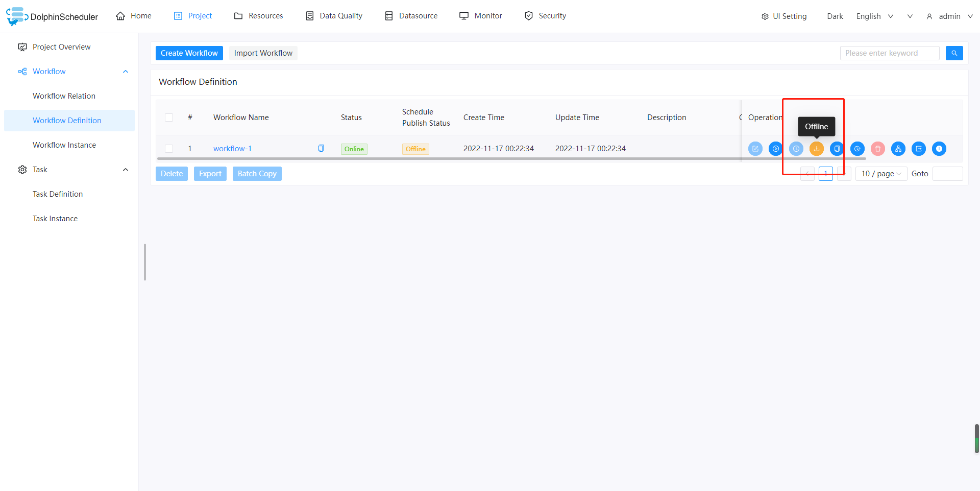Click the Delete button below the table
Viewport: 980px width, 491px height.
[x=172, y=174]
